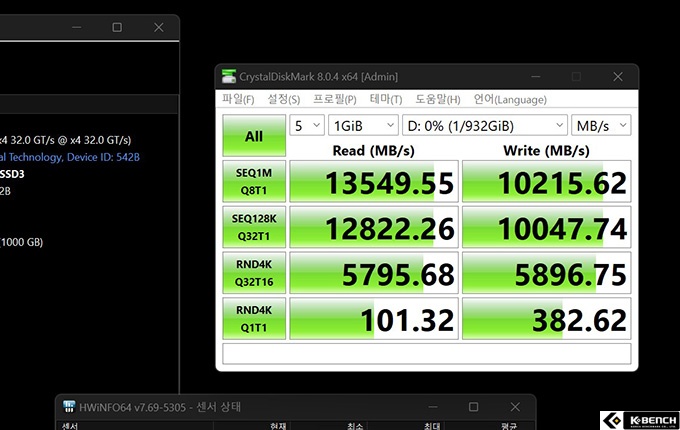Open the 1GiB test size dropdown
Viewport: 680px width, 430px height.
click(x=363, y=125)
